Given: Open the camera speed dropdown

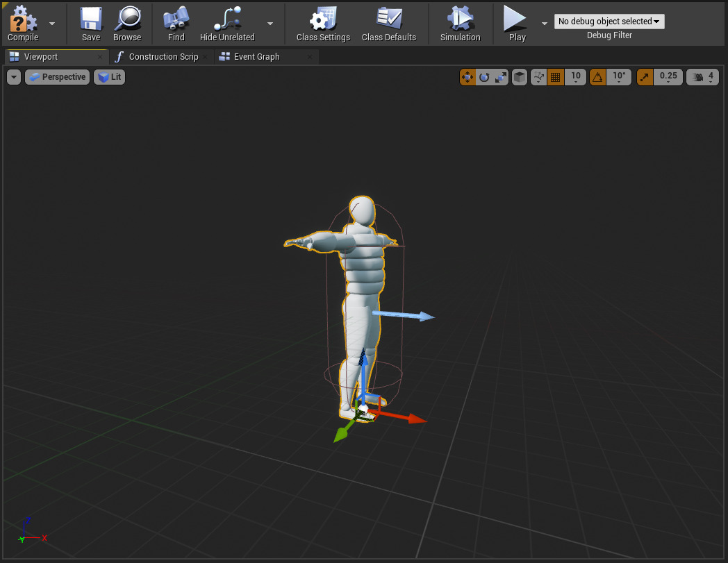Looking at the screenshot, I should pyautogui.click(x=702, y=77).
